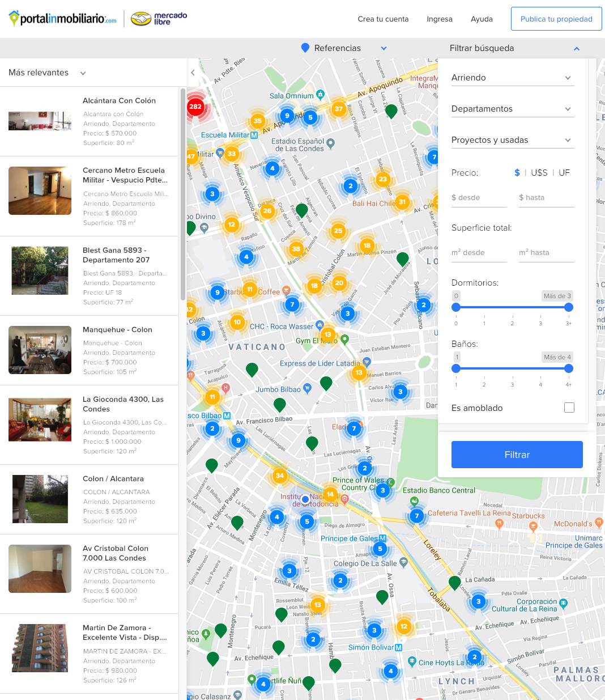Collapse the listings panel with the arrow
This screenshot has height=700, width=605.
pos(193,73)
